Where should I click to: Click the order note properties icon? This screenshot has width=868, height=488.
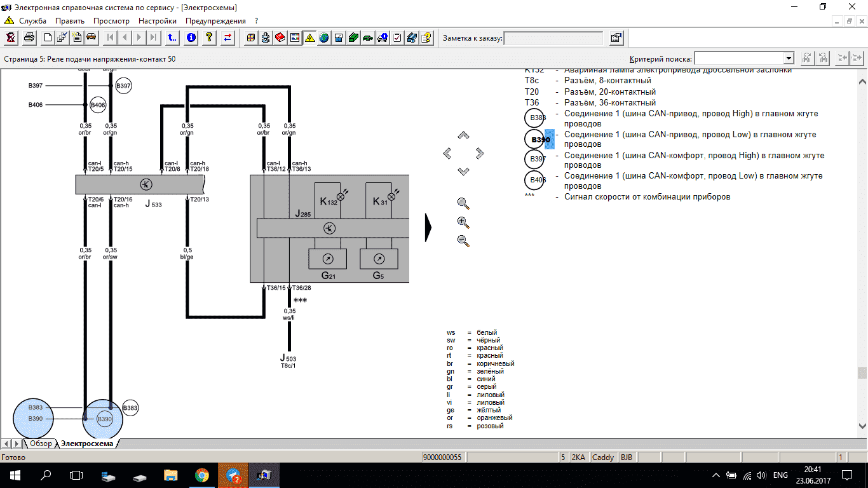pos(616,37)
